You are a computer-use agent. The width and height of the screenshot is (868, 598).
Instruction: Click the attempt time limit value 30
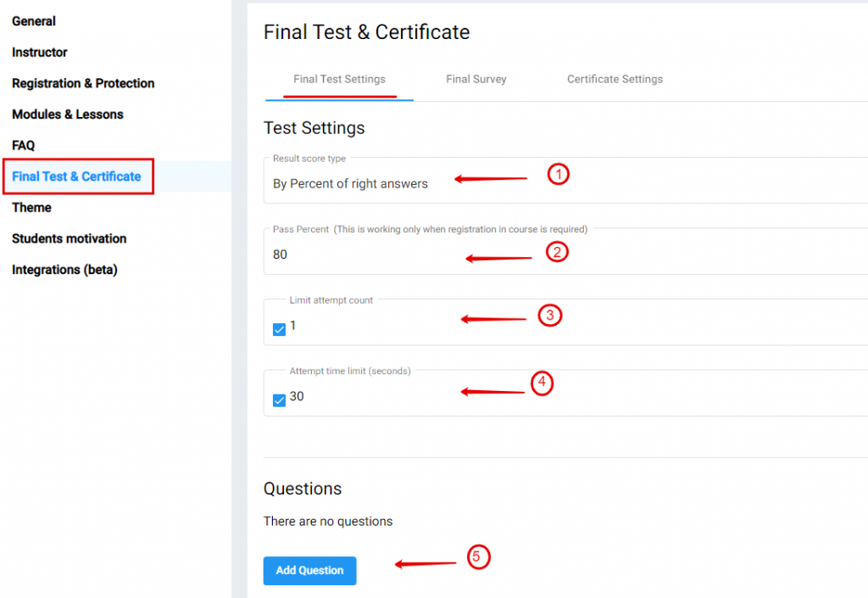point(297,396)
